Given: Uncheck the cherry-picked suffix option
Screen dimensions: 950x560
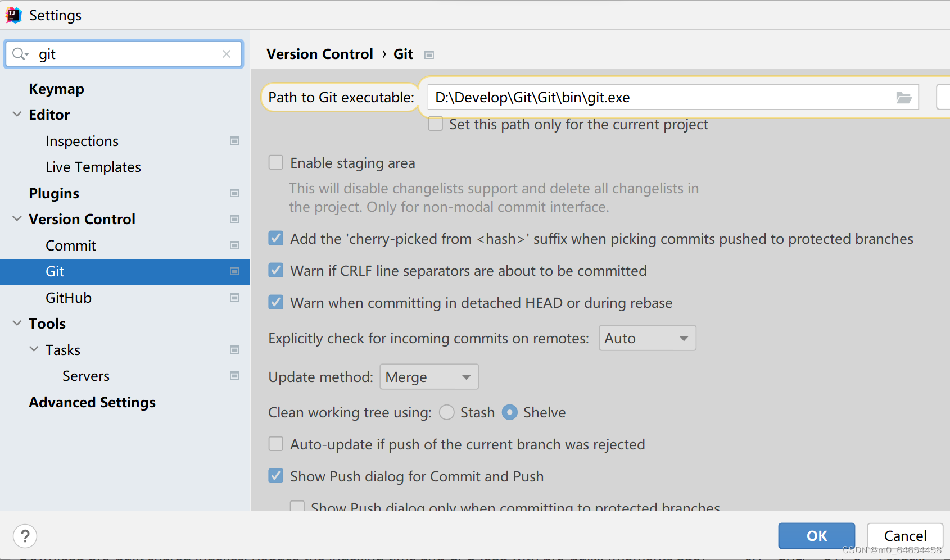Looking at the screenshot, I should pos(276,238).
